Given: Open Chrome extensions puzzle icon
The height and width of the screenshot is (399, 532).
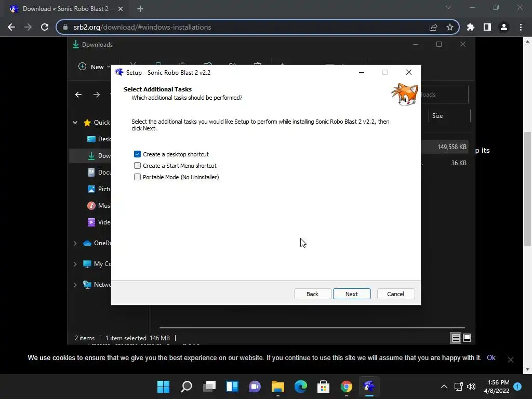Looking at the screenshot, I should click(x=471, y=27).
